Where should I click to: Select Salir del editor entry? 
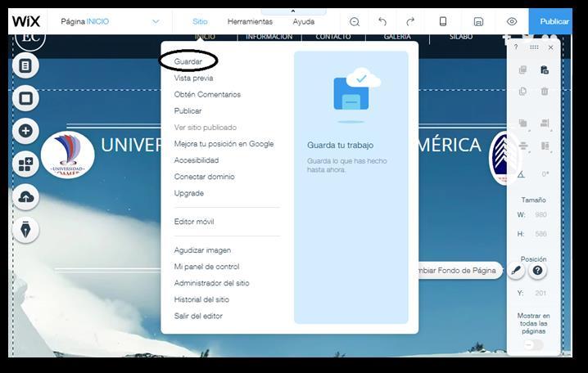pyautogui.click(x=198, y=316)
